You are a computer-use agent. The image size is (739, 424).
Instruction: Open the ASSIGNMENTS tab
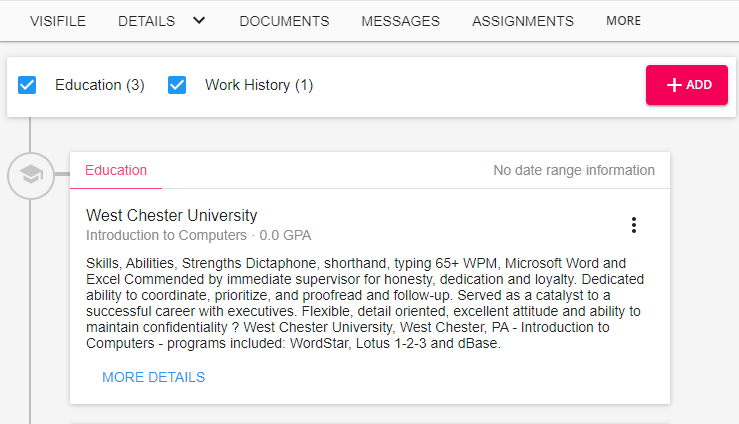click(x=523, y=21)
